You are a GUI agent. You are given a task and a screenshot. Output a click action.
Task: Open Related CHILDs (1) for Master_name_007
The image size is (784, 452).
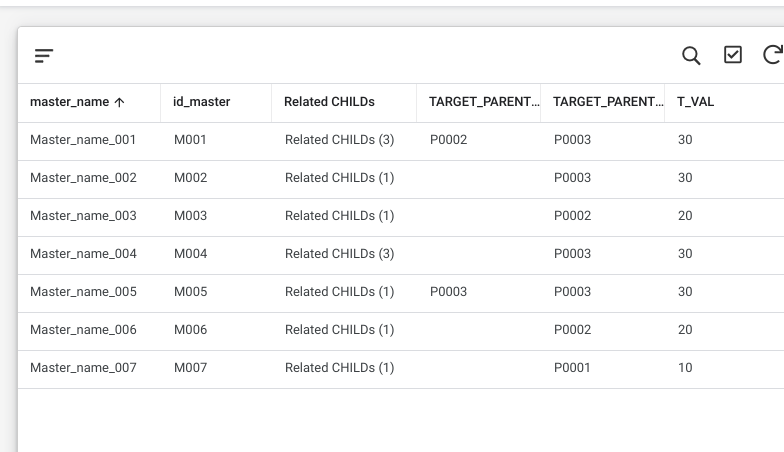tap(340, 368)
